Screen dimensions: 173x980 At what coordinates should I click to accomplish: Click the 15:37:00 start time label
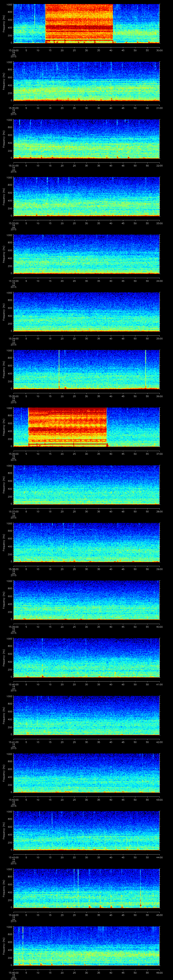13,511
